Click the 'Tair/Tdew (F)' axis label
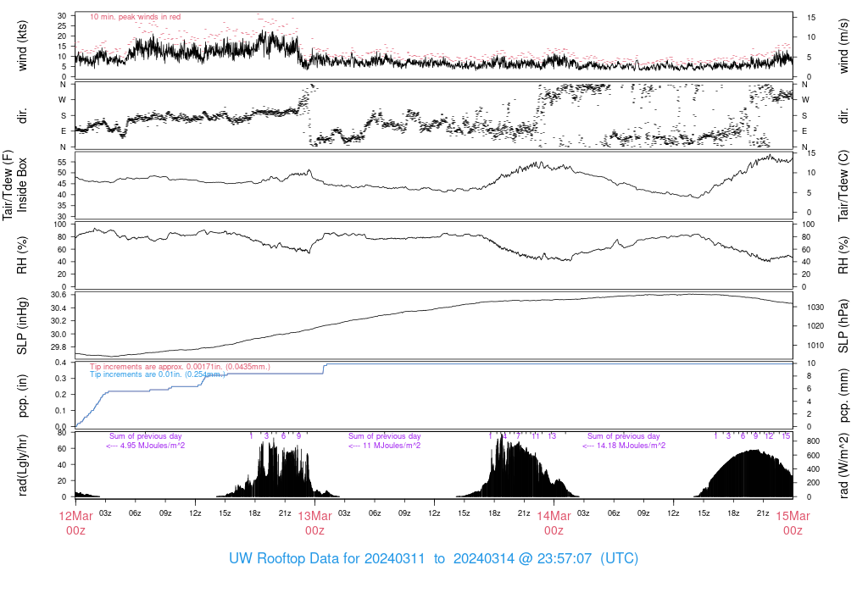 coord(8,185)
